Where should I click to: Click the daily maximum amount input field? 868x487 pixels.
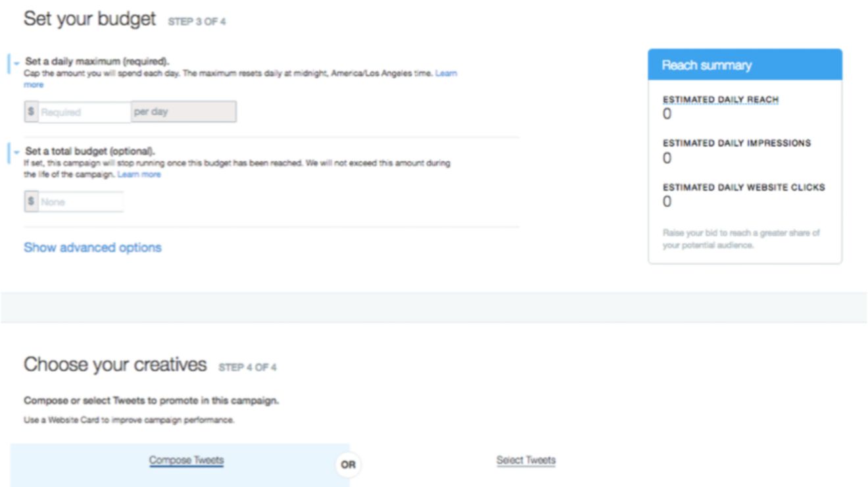[x=84, y=112]
